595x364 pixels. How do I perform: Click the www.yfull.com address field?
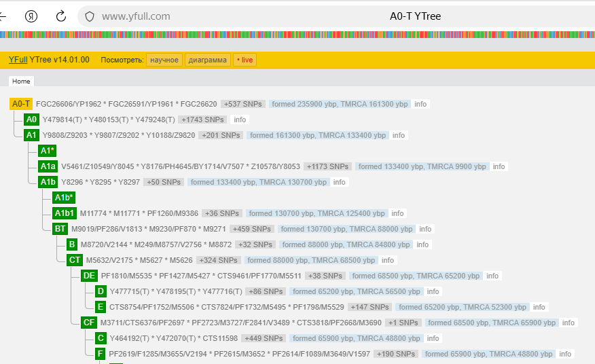click(x=136, y=16)
